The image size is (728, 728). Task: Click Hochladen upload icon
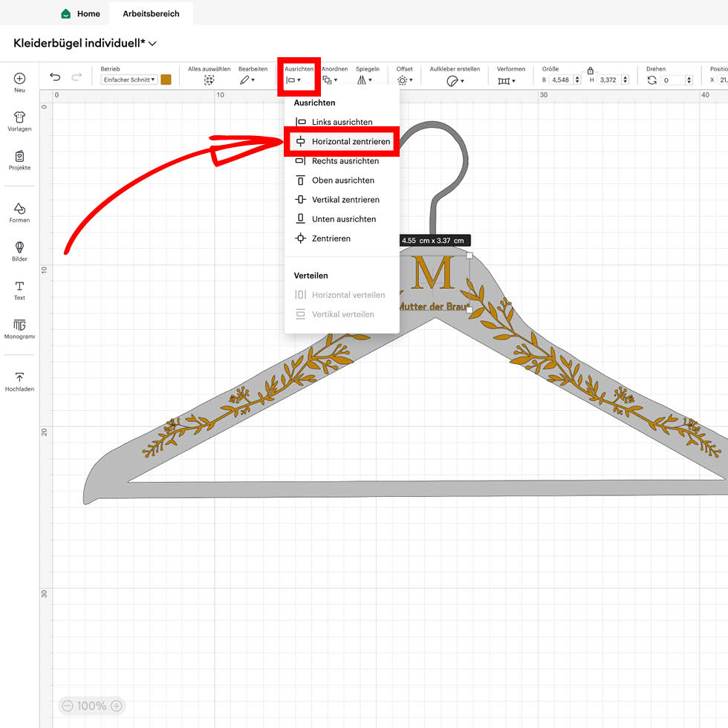coord(19,382)
